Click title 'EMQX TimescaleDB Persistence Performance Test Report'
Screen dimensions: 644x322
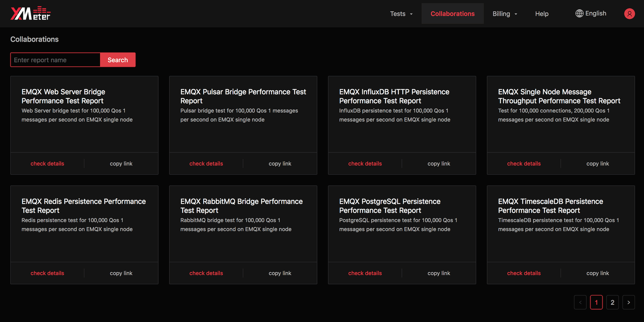[x=551, y=206]
